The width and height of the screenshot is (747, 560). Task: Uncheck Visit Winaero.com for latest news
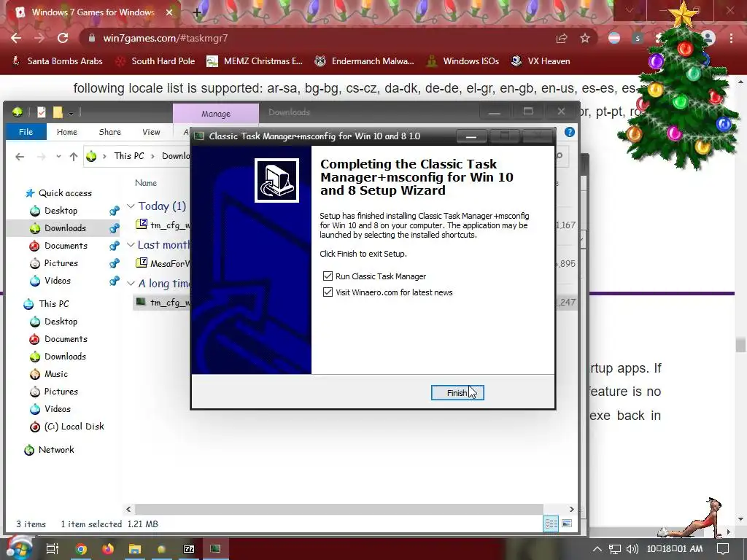click(328, 292)
